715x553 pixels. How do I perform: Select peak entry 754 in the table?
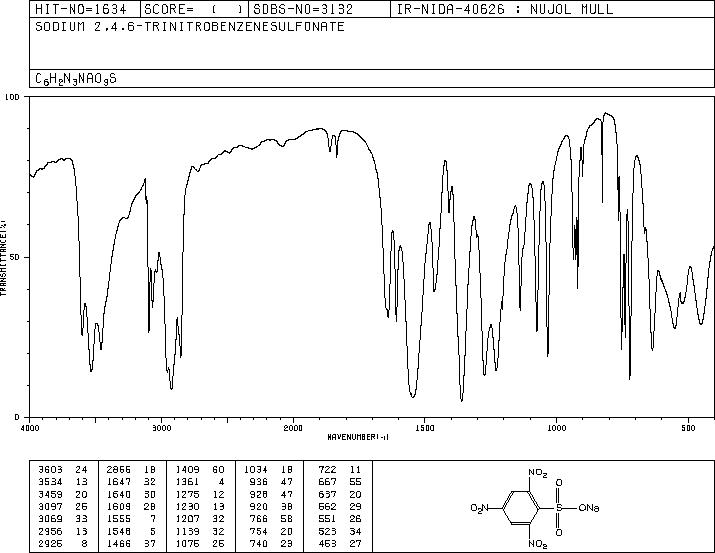[x=272, y=531]
